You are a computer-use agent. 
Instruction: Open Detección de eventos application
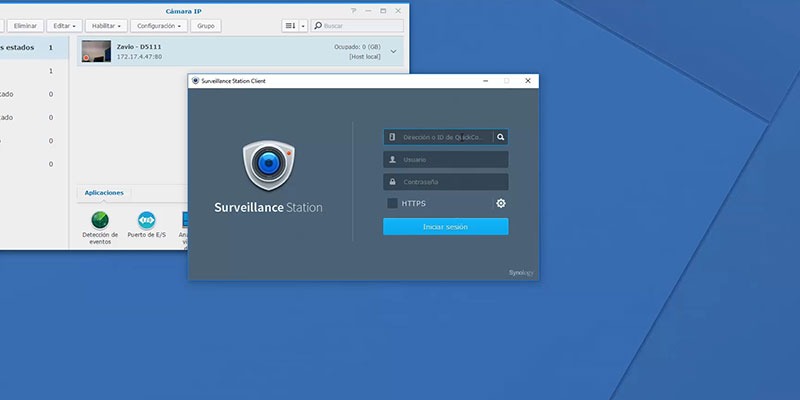point(100,228)
